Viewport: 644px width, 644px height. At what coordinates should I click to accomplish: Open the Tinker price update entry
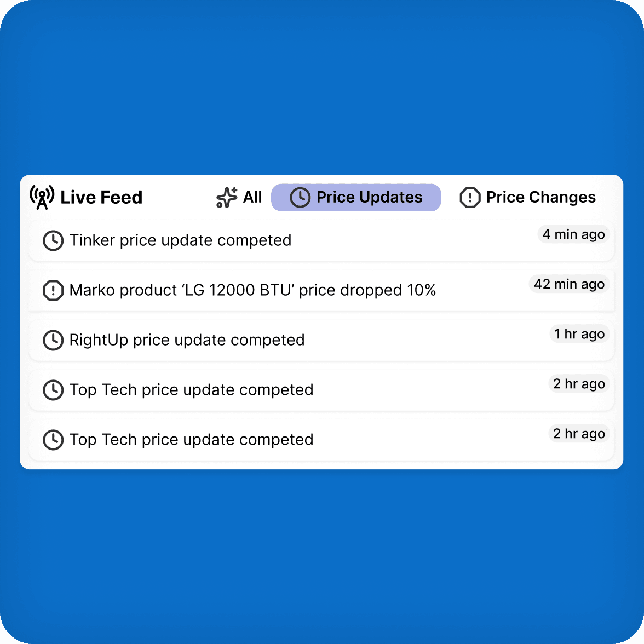tap(181, 241)
